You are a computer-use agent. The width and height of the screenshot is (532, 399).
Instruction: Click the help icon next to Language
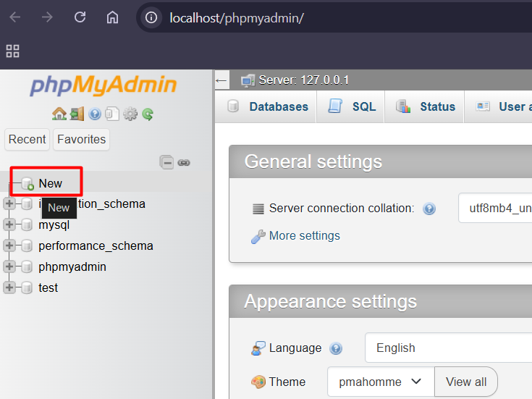click(x=336, y=348)
